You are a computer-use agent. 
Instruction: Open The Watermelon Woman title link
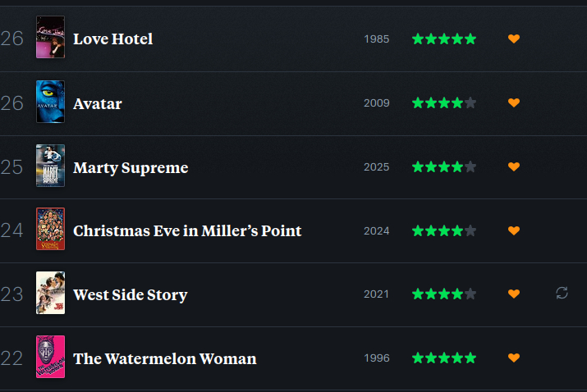[164, 358]
